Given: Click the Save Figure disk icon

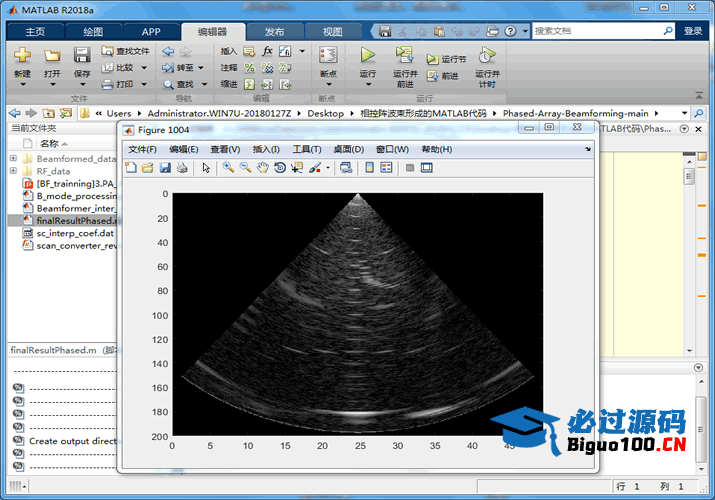Looking at the screenshot, I should point(165,168).
